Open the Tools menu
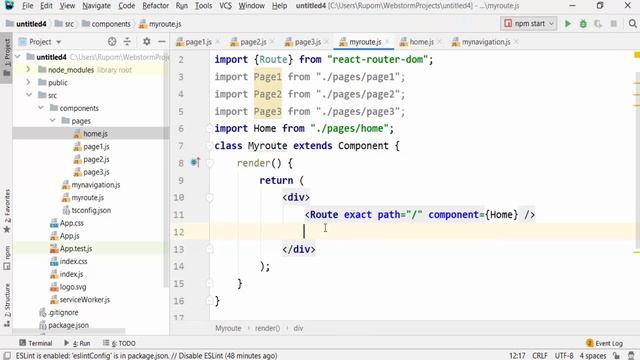The width and height of the screenshot is (640, 360). [x=203, y=6]
